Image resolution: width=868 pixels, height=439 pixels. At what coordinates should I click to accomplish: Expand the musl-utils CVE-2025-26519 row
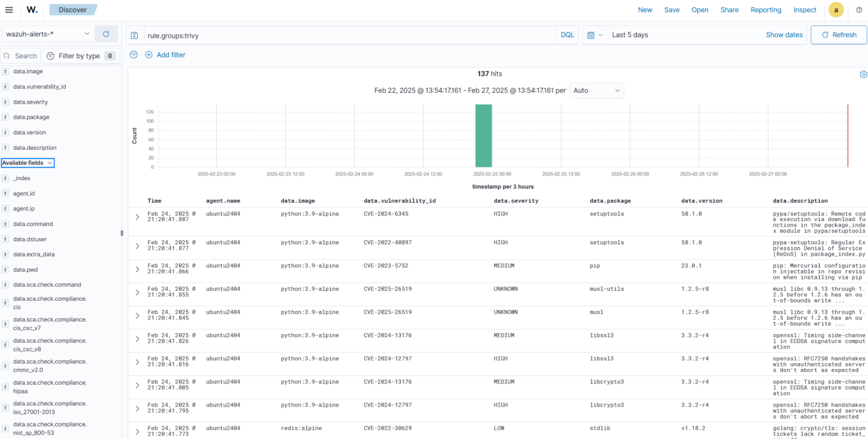tap(137, 292)
